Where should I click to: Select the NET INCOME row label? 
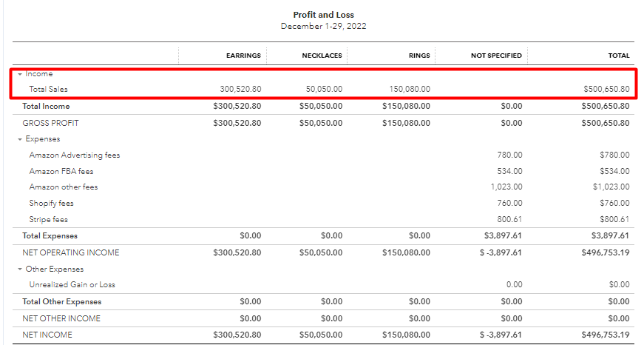point(47,335)
